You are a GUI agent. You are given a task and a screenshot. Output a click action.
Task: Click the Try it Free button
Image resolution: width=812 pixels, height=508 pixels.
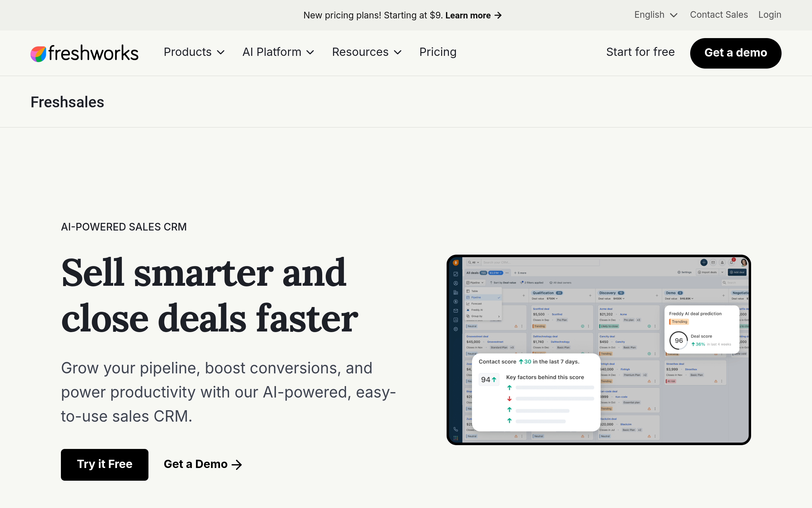pos(105,464)
